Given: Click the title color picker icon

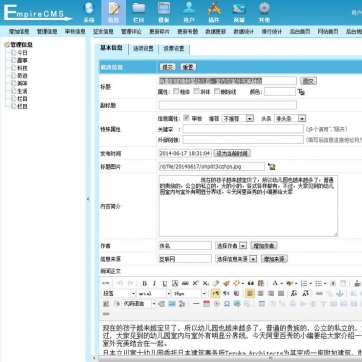Looking at the screenshot, I should click(301, 92).
